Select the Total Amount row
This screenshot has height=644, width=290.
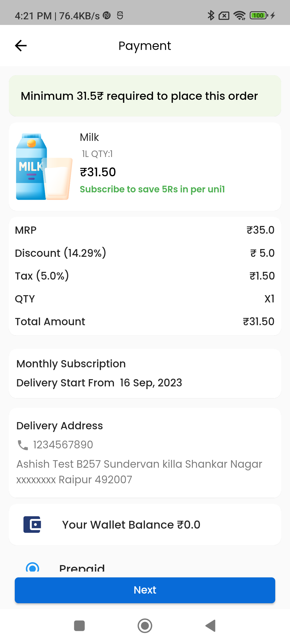(x=145, y=321)
